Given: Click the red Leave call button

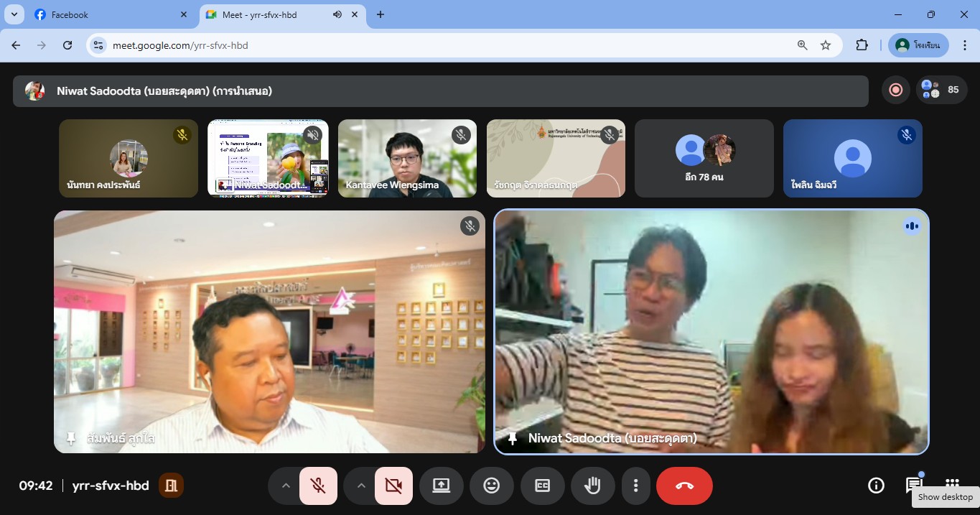Looking at the screenshot, I should [x=684, y=486].
